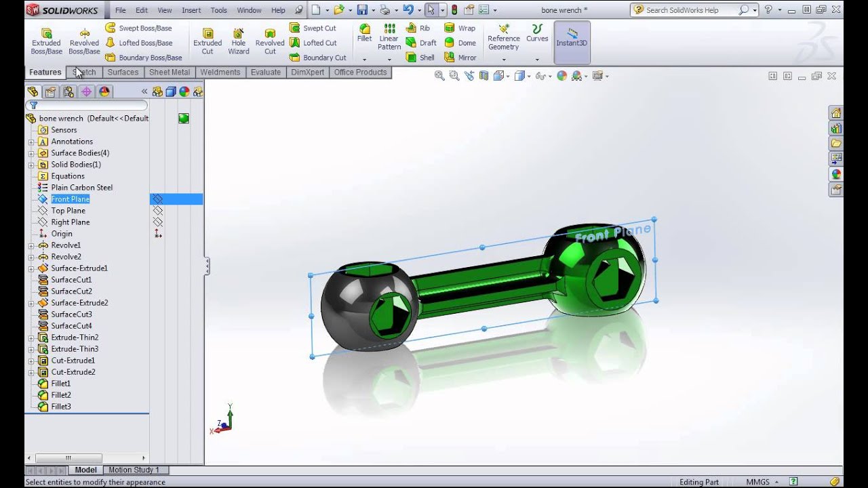Viewport: 868px width, 488px height.
Task: Open the SolidWorks Resources task pane icon
Action: (836, 113)
